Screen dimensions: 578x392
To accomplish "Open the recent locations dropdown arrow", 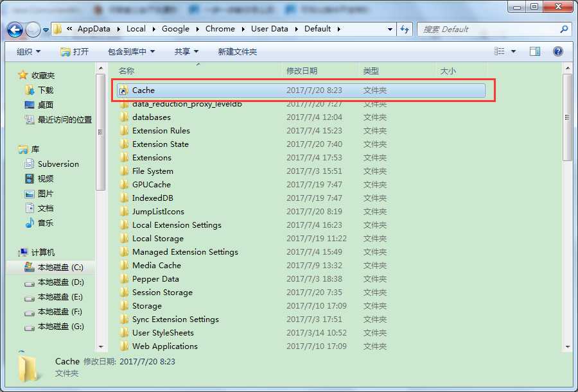I will (x=46, y=30).
